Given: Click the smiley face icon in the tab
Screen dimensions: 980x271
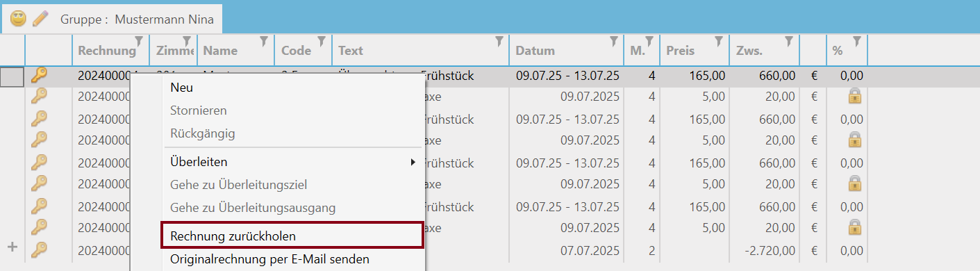Looking at the screenshot, I should click(x=18, y=19).
